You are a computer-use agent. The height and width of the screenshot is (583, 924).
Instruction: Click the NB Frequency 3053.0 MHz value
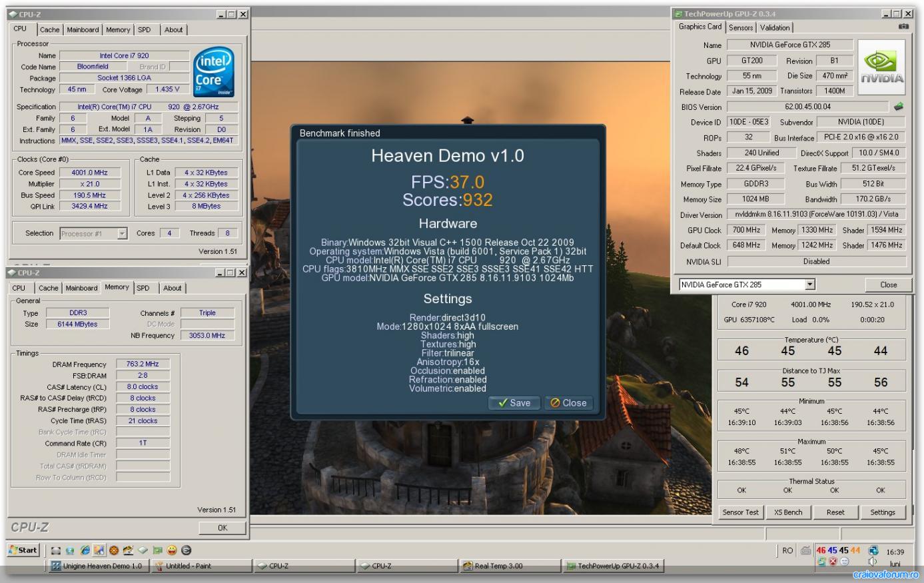[207, 335]
